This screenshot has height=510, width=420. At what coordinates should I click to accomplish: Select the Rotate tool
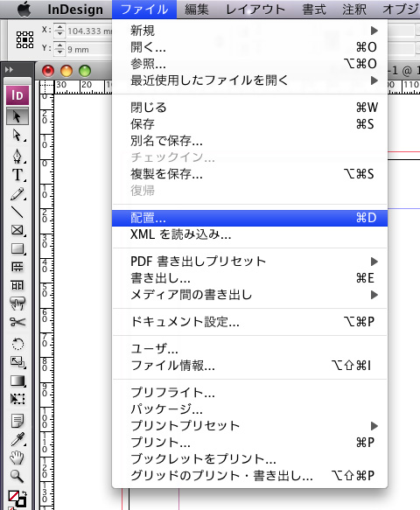[x=17, y=344]
